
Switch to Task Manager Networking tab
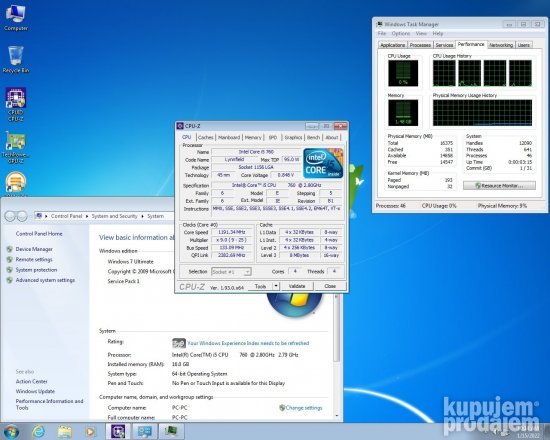tap(501, 45)
